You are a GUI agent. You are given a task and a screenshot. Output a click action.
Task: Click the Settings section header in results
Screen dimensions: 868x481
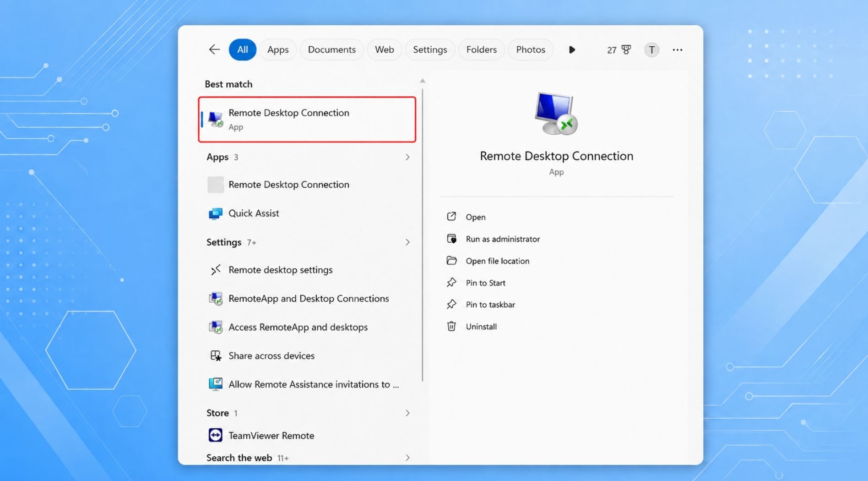pos(224,242)
